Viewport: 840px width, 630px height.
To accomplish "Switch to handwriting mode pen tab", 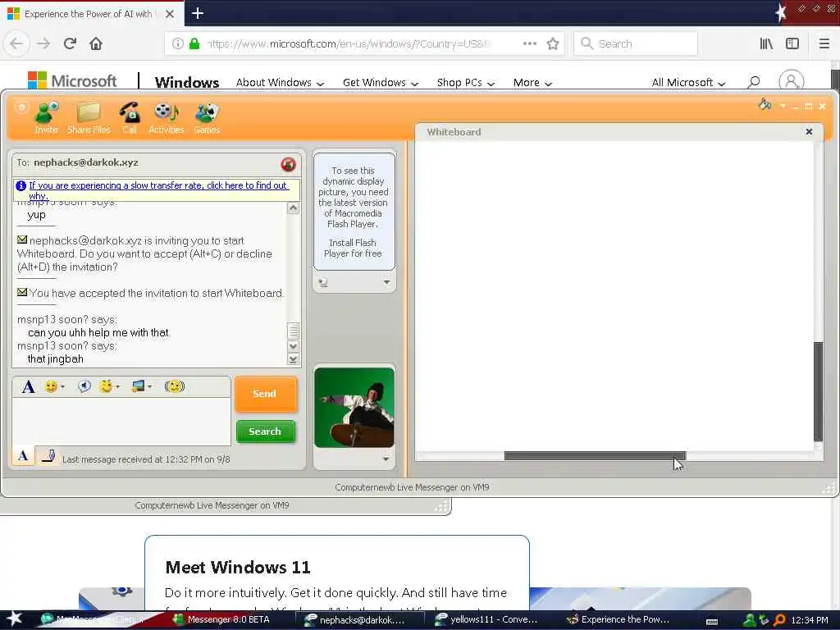I will 48,456.
